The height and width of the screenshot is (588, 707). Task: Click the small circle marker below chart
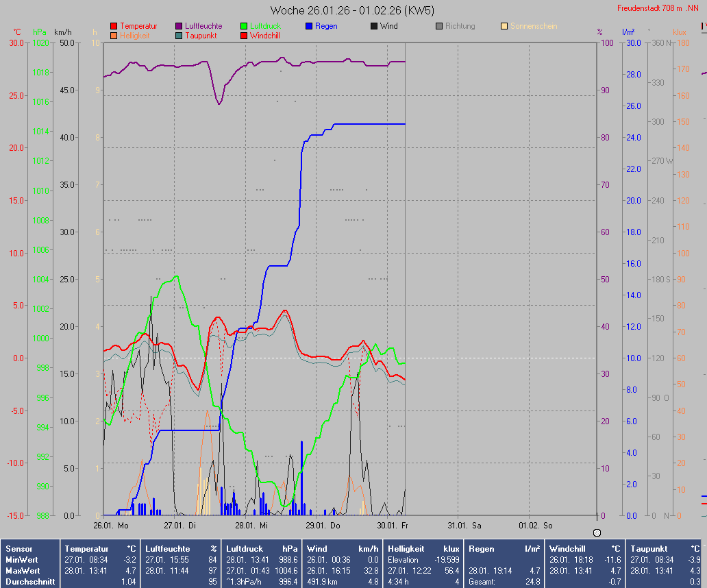pos(597,532)
